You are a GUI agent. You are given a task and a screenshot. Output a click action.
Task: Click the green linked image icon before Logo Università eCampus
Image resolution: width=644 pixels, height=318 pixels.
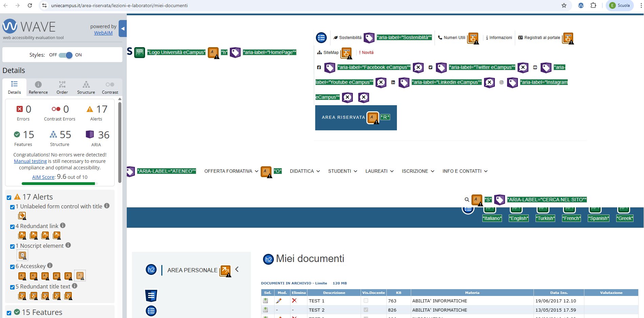click(x=140, y=52)
